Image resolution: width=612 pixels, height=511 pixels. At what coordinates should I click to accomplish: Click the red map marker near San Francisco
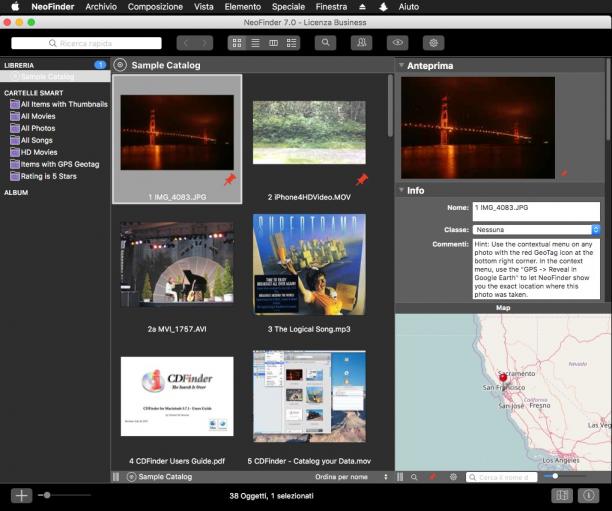(x=503, y=377)
